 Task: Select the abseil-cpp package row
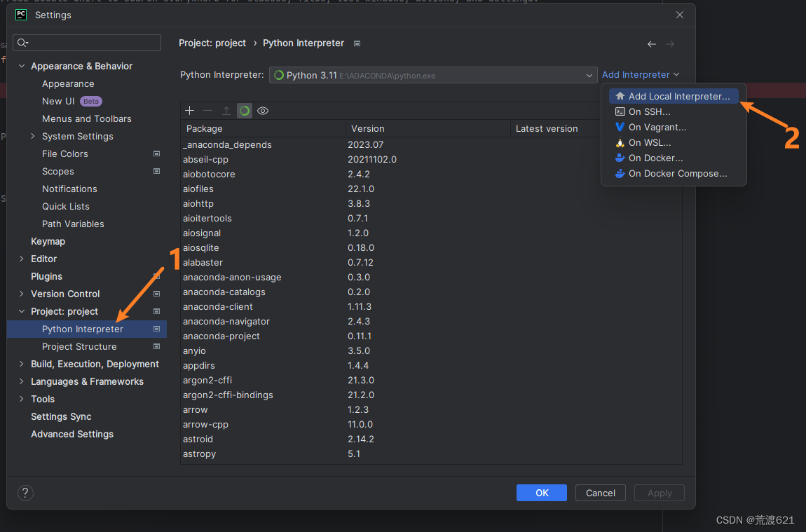[431, 159]
